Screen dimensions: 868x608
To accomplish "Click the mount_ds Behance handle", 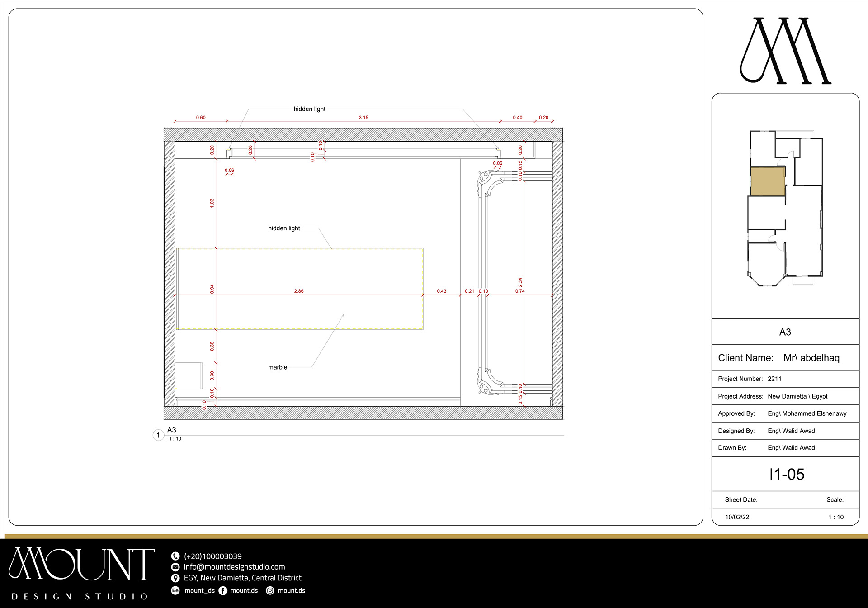I will tap(199, 590).
